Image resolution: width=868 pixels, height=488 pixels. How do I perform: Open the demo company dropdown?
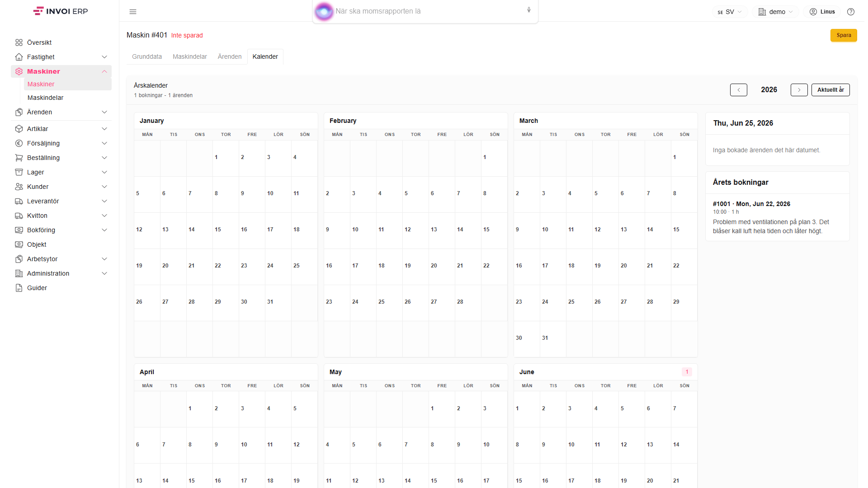pos(775,12)
